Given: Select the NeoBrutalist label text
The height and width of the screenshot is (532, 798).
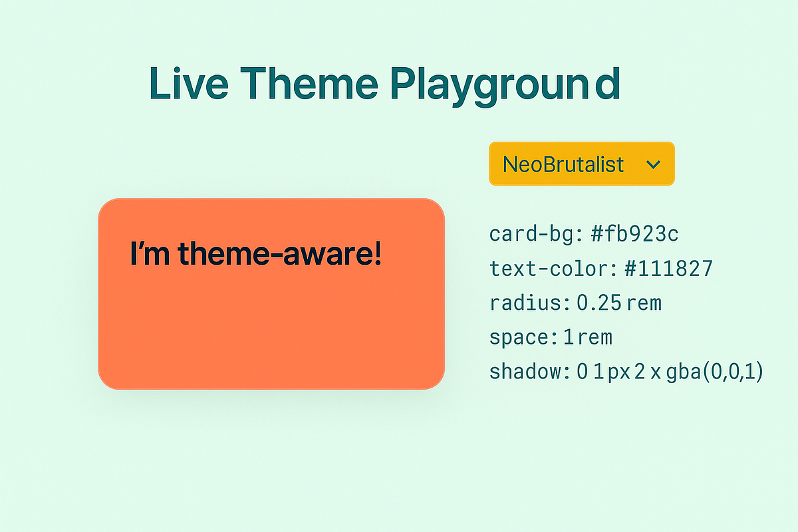Looking at the screenshot, I should click(x=563, y=164).
